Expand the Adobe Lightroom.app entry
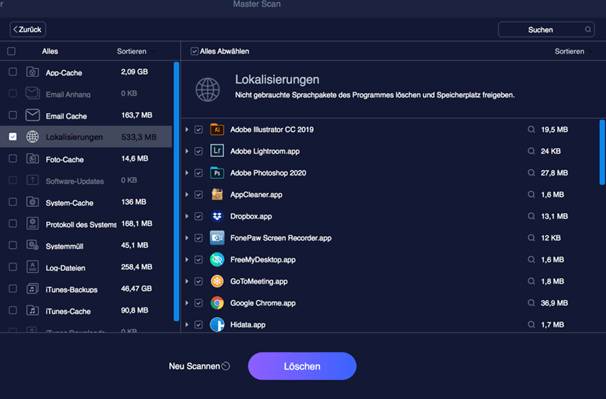This screenshot has width=606, height=399. [187, 151]
